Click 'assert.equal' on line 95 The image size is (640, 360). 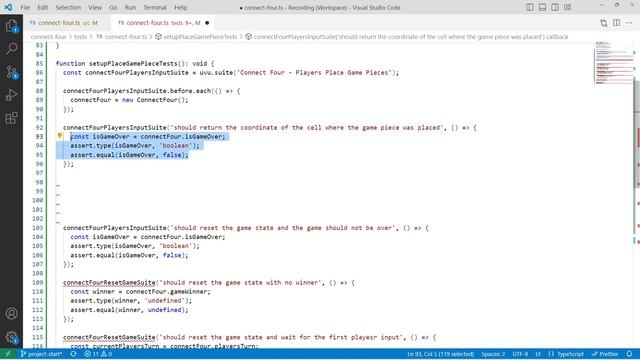92,155
